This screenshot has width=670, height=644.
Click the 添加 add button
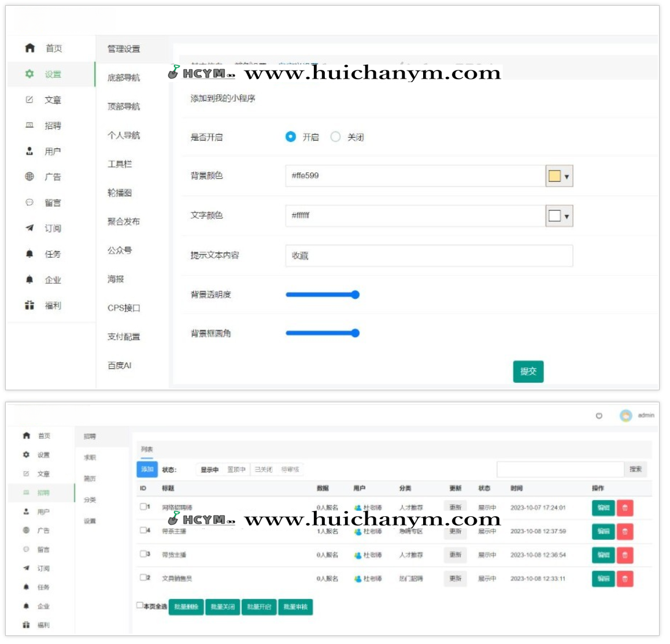[146, 469]
